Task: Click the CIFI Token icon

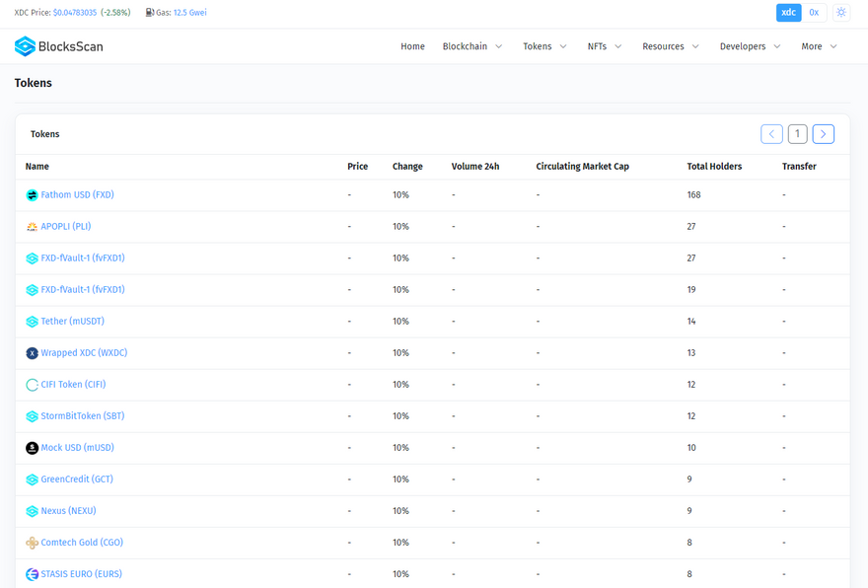Action: click(32, 385)
